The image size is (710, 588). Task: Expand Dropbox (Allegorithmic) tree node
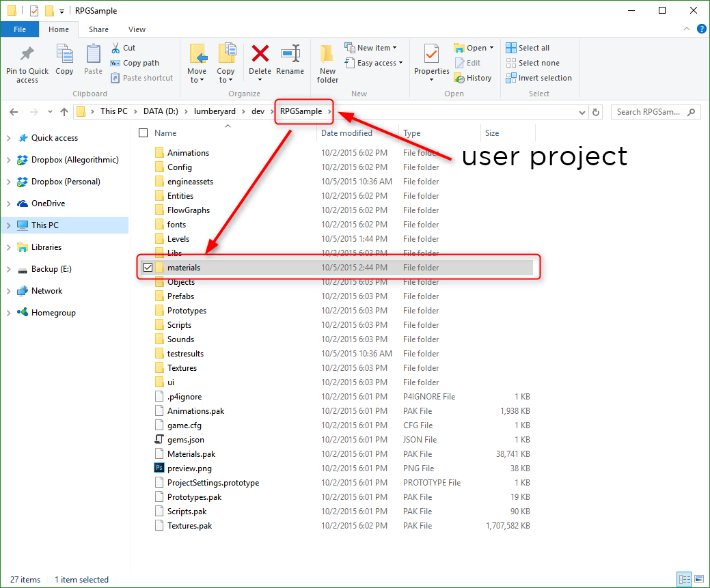(9, 160)
